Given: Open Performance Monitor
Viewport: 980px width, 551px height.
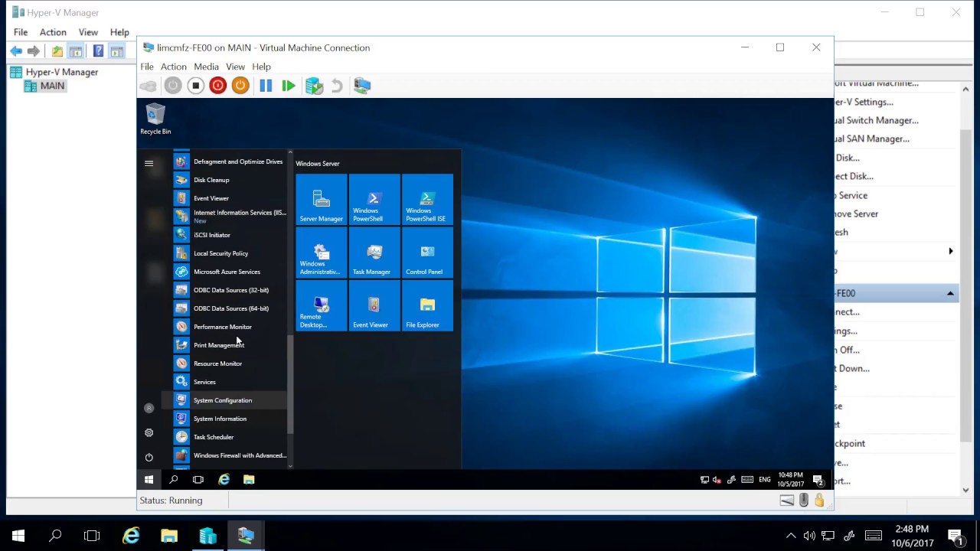Looking at the screenshot, I should 229,327.
